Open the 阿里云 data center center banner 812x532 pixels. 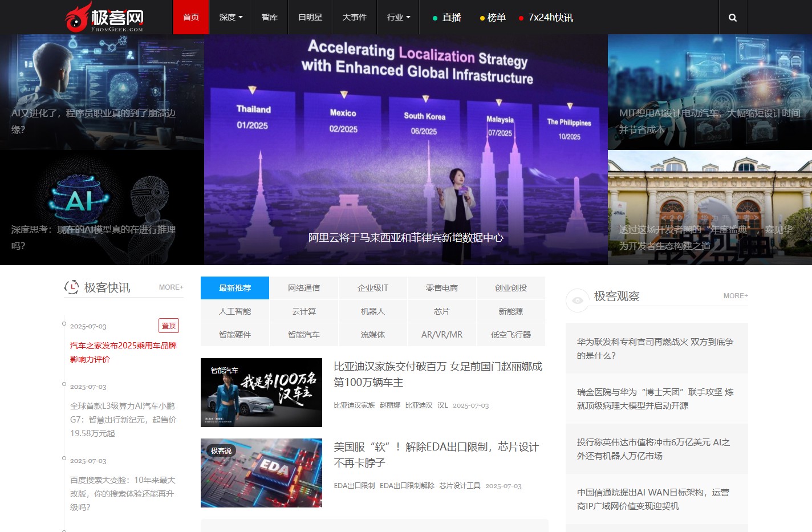[x=406, y=149]
